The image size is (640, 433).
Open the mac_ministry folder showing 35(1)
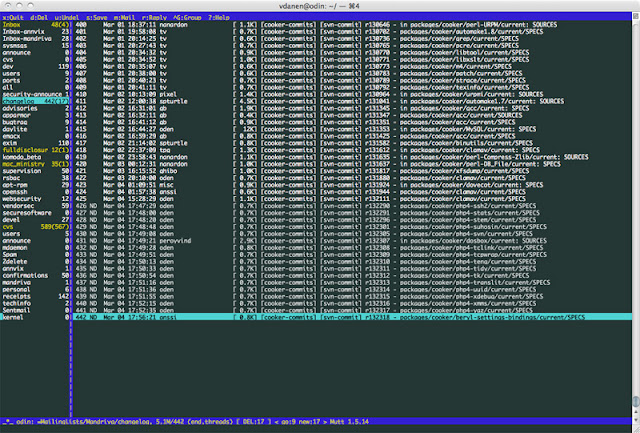click(x=35, y=164)
